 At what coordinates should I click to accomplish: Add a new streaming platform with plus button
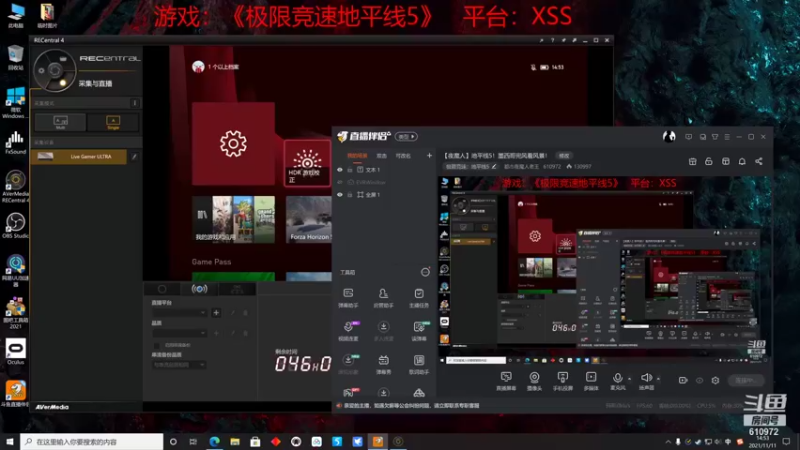(216, 312)
